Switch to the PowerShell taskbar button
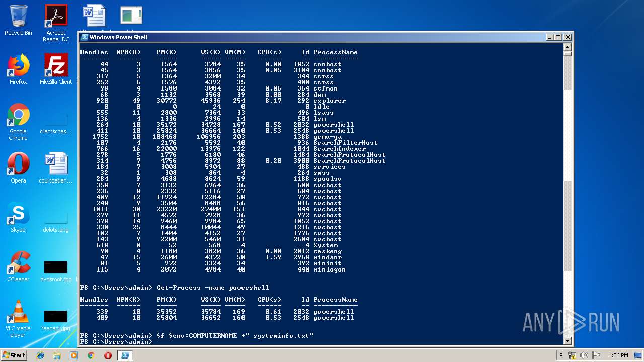 pyautogui.click(x=125, y=355)
